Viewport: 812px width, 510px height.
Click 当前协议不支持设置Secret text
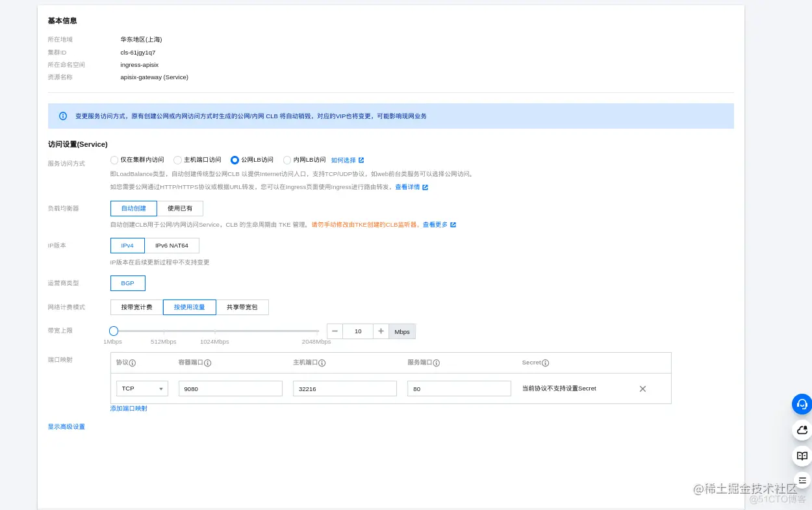tap(559, 389)
